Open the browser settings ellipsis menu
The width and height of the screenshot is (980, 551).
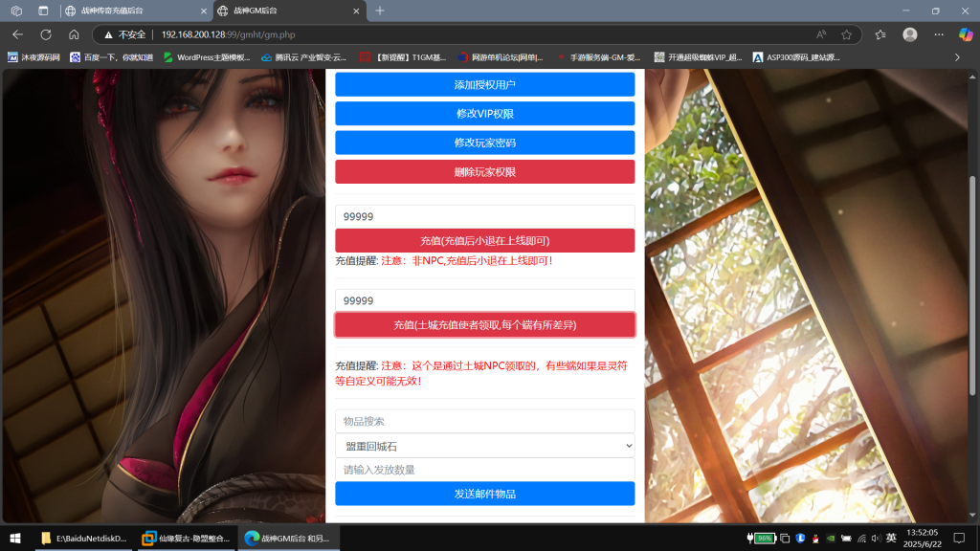click(x=937, y=34)
